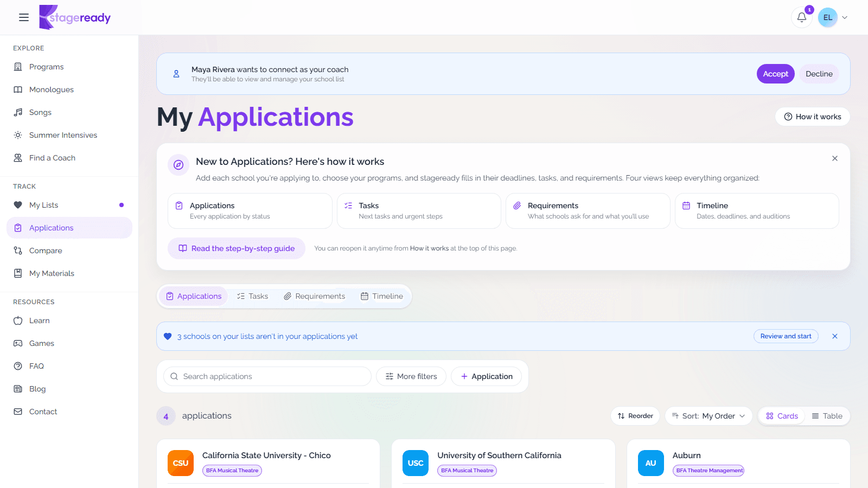The height and width of the screenshot is (488, 868).
Task: Focus the Search applications field
Action: point(267,376)
